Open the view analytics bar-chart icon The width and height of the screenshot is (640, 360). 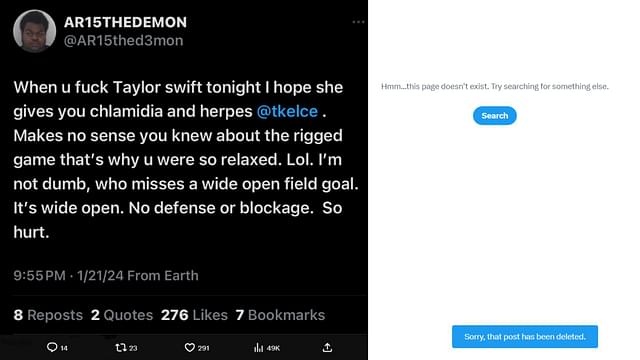[258, 347]
